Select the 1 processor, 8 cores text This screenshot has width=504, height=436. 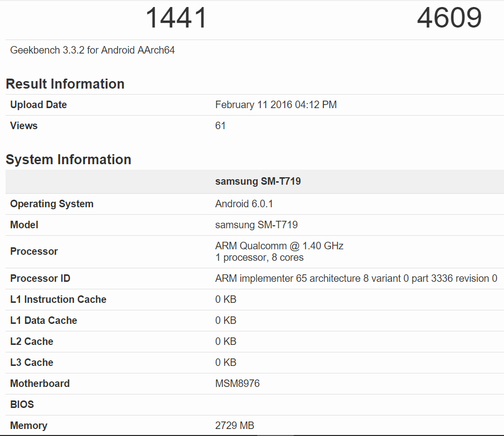click(x=259, y=258)
